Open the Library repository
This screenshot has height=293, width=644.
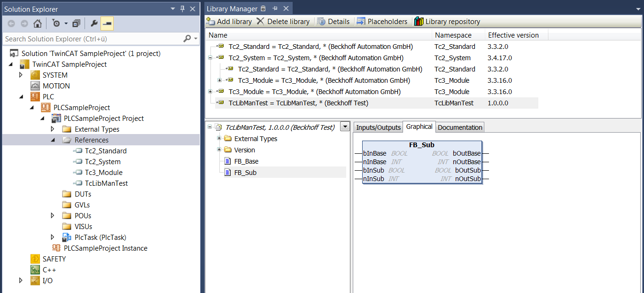(447, 21)
